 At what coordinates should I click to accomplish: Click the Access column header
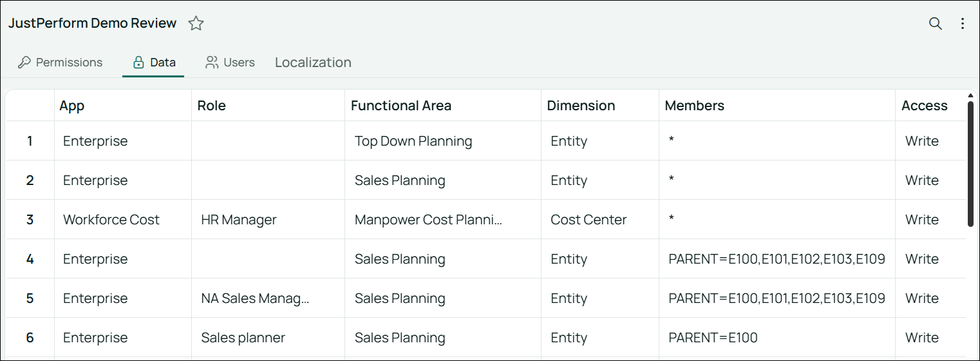point(930,106)
